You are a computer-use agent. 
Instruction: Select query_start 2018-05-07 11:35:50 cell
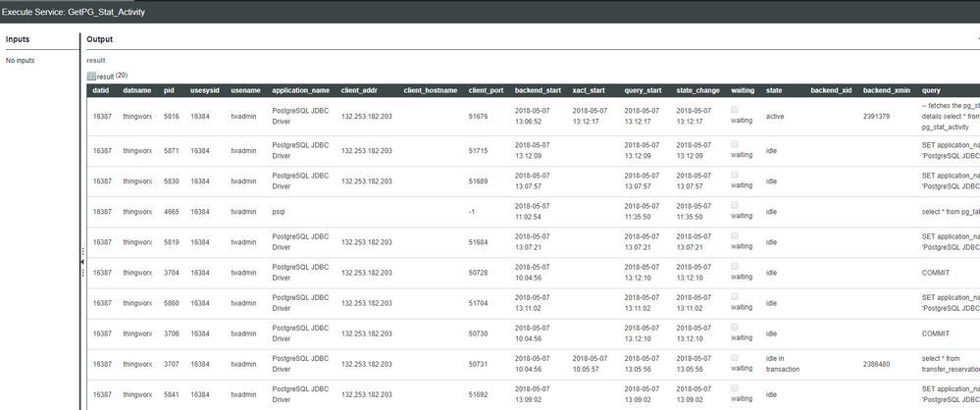642,211
